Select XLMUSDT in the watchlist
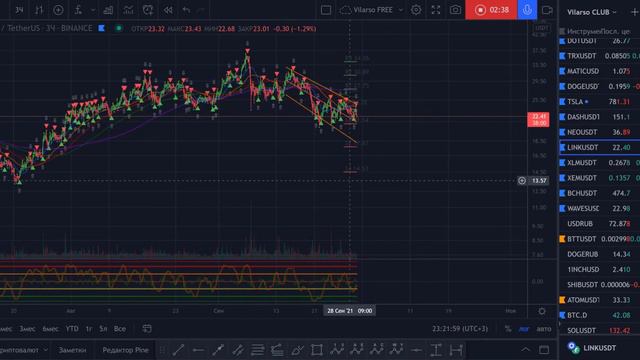640x360 pixels. tap(599, 163)
